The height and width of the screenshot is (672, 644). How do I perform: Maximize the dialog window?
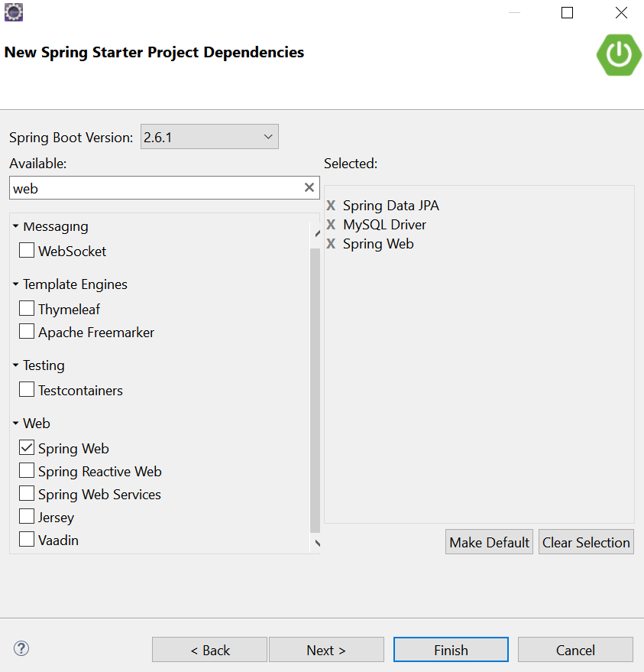(x=567, y=13)
